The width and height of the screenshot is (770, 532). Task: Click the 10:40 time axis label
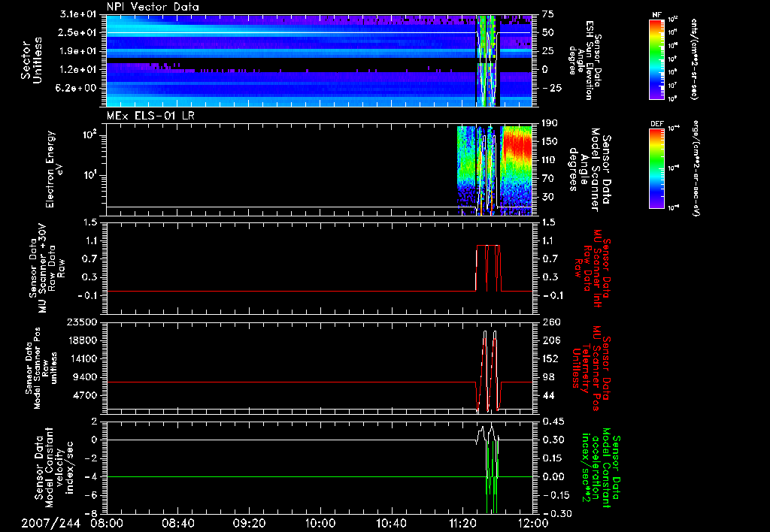[x=391, y=524]
